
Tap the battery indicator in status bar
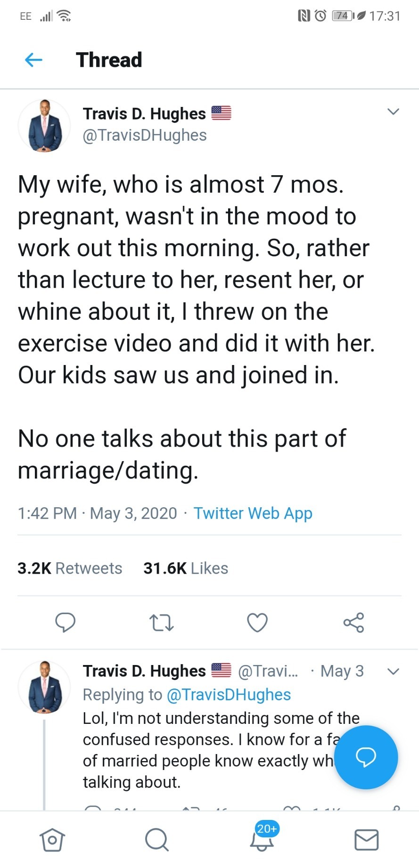(x=343, y=16)
